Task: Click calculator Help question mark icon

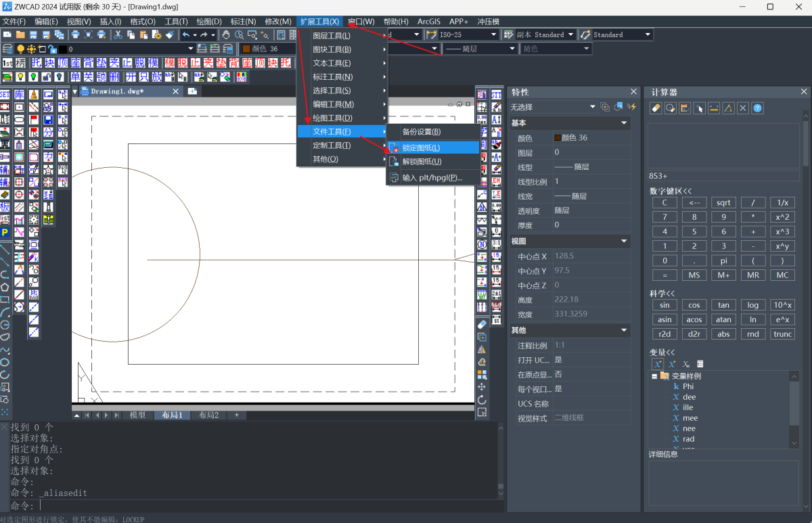Action: 757,108
